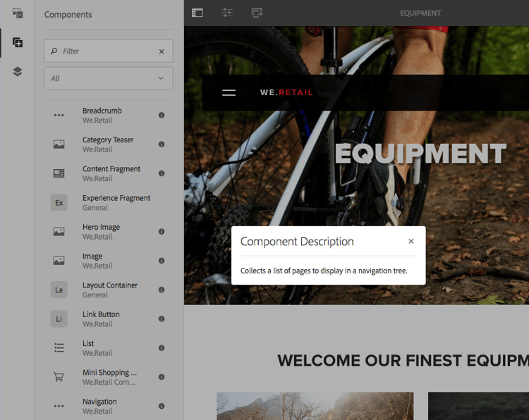The width and height of the screenshot is (529, 420).
Task: Select the Breadcrumb dots icon
Action: [59, 116]
